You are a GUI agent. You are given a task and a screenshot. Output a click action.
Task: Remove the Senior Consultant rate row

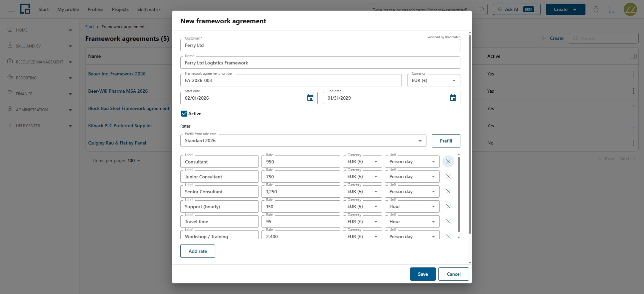tap(448, 191)
